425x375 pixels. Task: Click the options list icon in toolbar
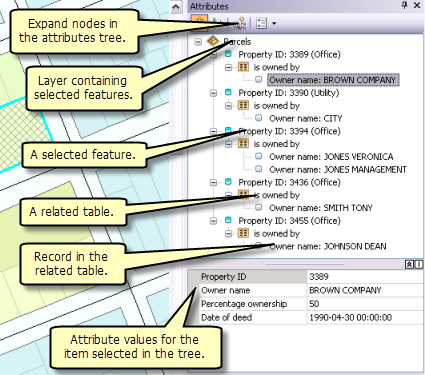(x=261, y=23)
